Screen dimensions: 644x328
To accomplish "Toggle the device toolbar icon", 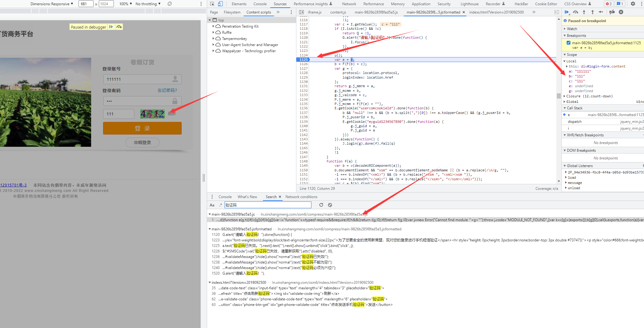I will point(220,4).
